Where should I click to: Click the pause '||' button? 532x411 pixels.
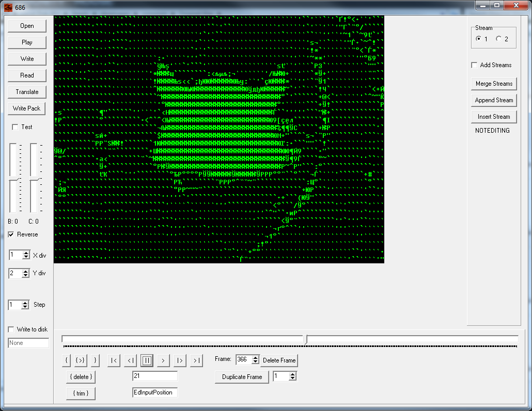(x=147, y=360)
